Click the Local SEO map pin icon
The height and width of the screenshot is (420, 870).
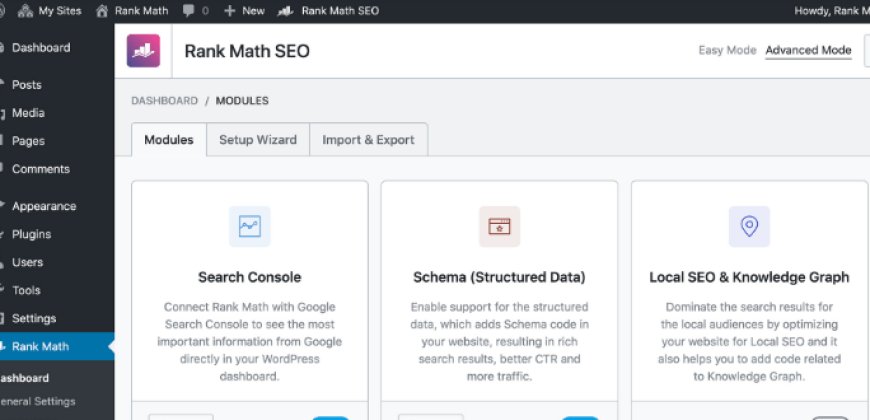tap(749, 226)
